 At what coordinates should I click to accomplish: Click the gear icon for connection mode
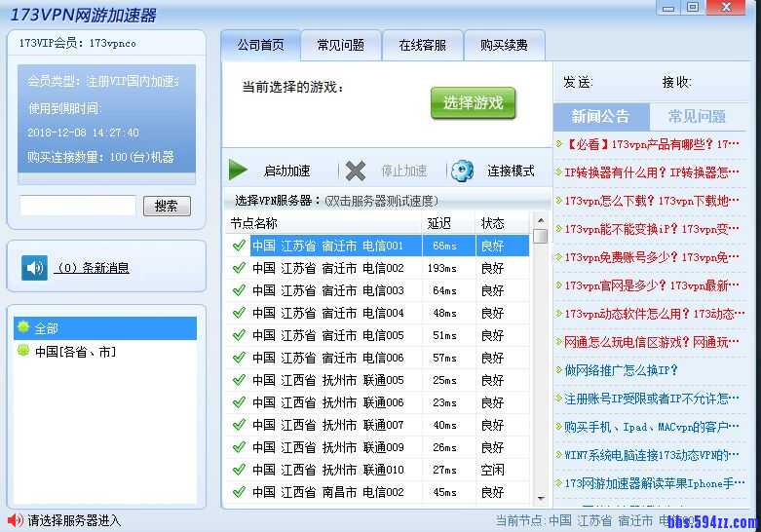click(x=462, y=171)
